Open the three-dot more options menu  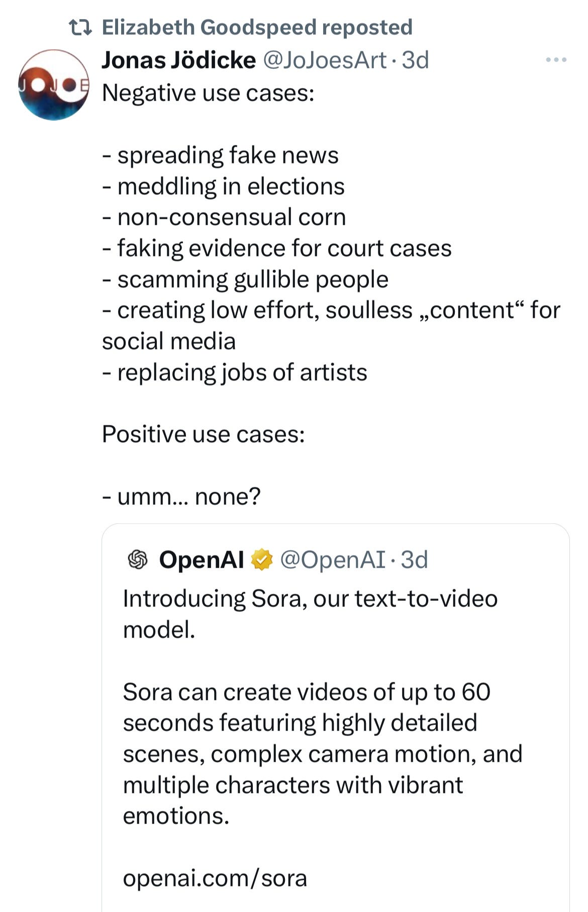(556, 60)
